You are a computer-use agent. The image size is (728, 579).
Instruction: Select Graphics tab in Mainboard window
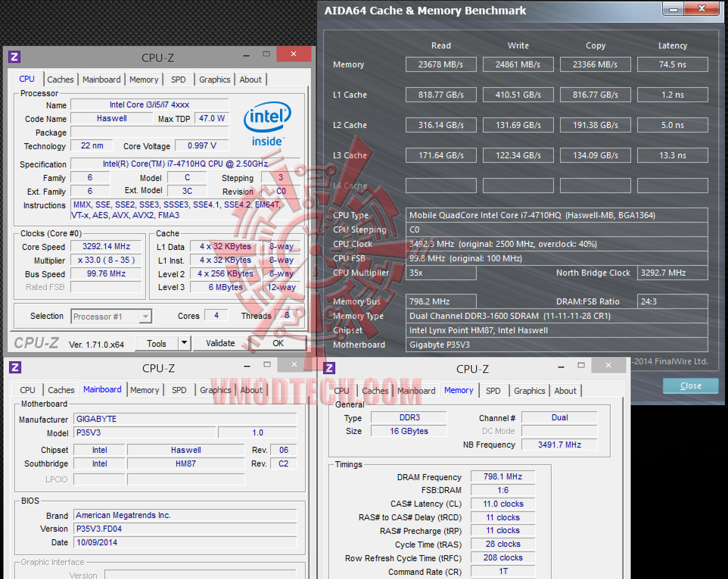tap(215, 390)
